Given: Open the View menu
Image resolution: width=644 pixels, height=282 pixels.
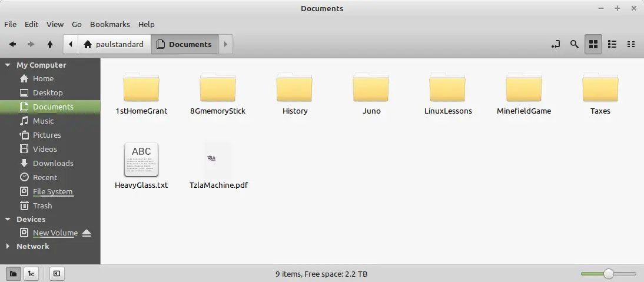Looking at the screenshot, I should point(55,24).
